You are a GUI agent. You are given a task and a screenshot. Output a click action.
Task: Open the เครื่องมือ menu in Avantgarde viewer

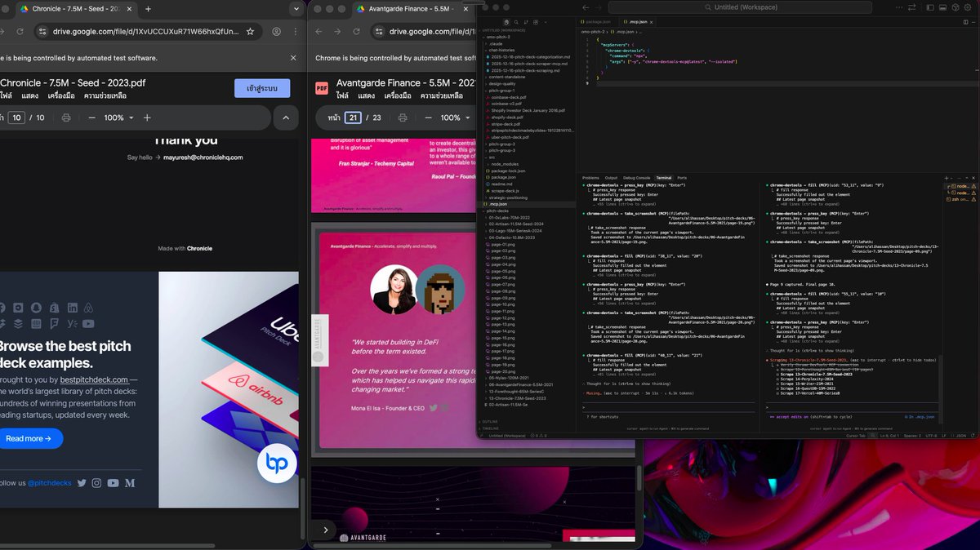tap(398, 96)
